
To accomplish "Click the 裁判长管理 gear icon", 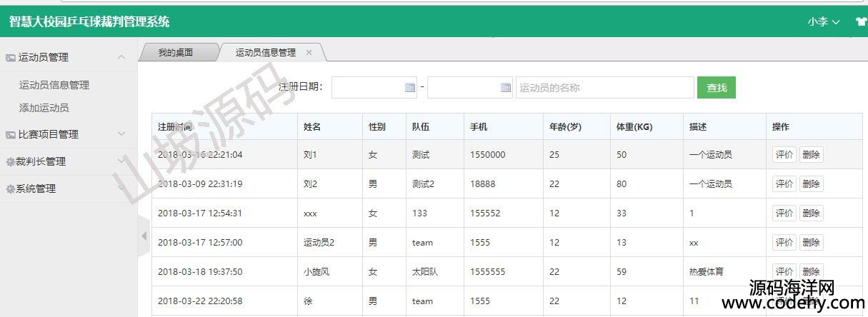I will pos(10,162).
